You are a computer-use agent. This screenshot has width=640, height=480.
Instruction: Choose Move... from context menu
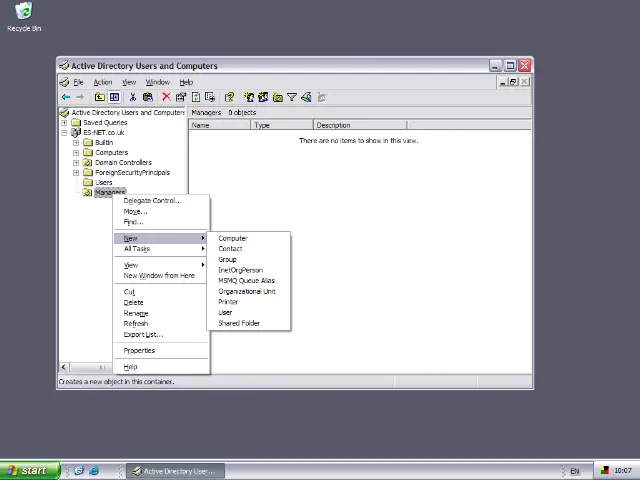(161, 211)
